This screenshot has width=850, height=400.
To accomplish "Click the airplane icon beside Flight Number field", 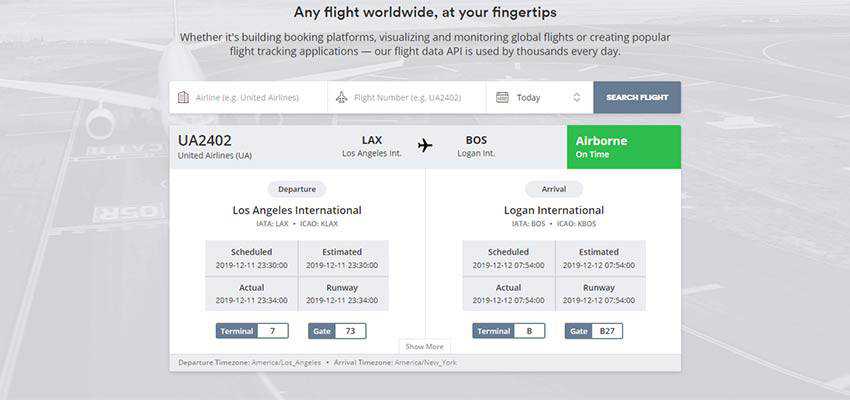I will pyautogui.click(x=341, y=98).
